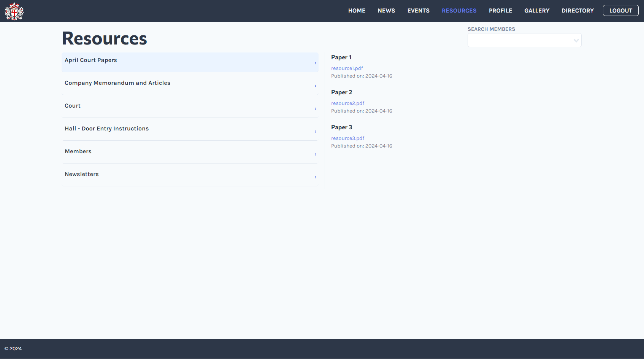
Task: Download resource1.pdf under Paper 1
Action: 347,68
